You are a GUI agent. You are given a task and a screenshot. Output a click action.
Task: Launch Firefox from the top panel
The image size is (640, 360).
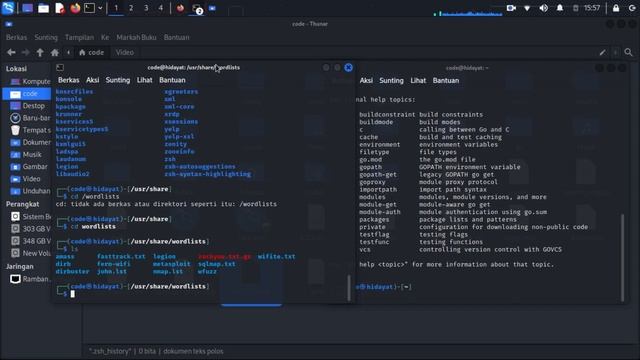[x=75, y=8]
